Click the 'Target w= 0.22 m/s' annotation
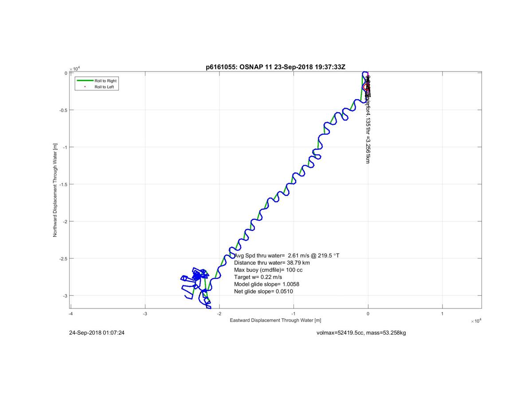 click(x=258, y=277)
